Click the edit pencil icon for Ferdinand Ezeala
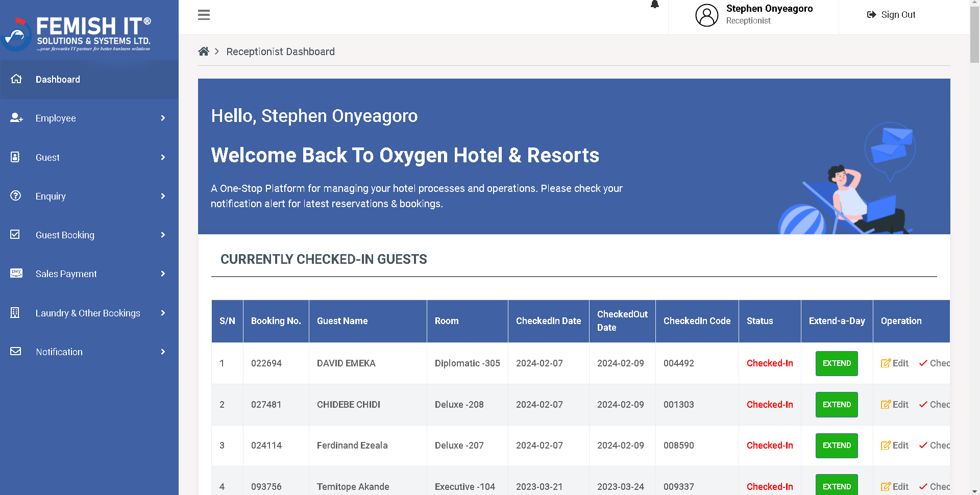The height and width of the screenshot is (495, 980). (x=886, y=445)
